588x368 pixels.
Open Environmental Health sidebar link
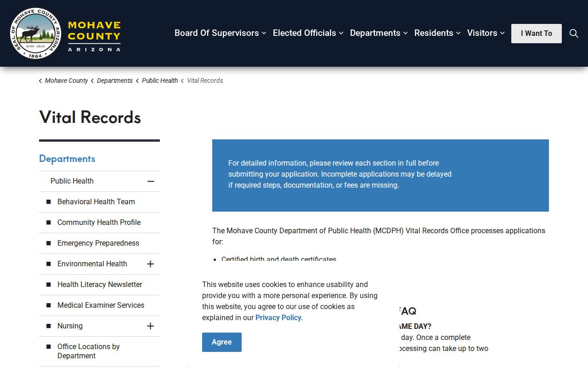(92, 264)
